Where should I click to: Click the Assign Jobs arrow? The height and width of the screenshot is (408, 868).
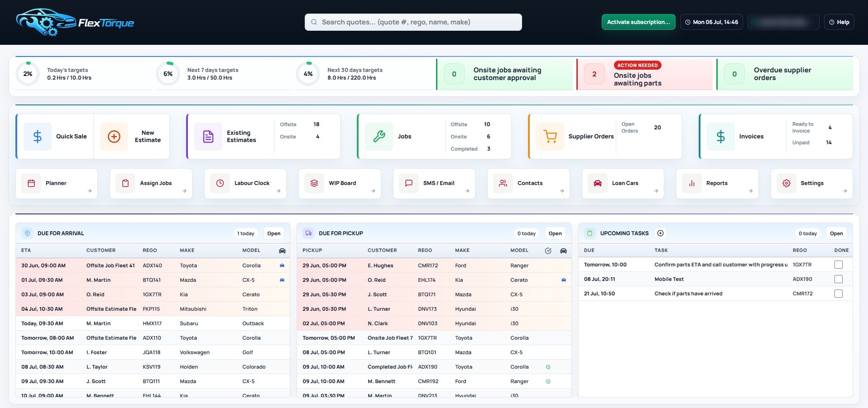pos(184,191)
